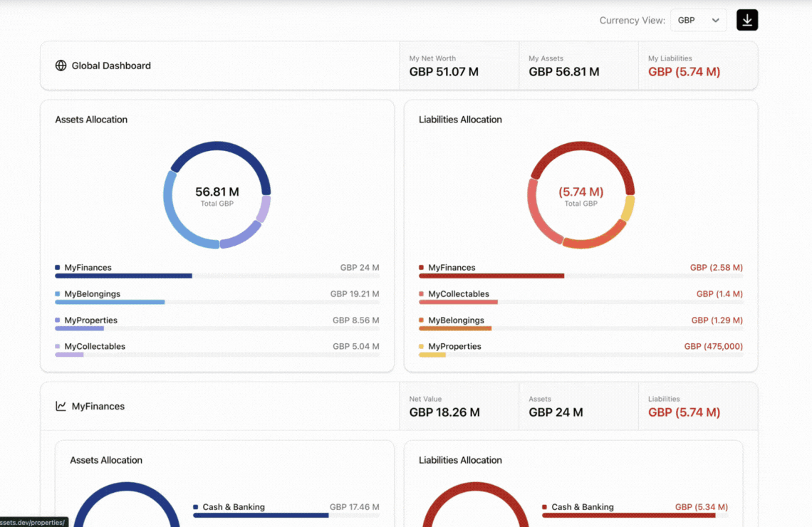Screen dimensions: 812x527
Task: Click Cash & Banking liabilities row
Action: [635, 510]
